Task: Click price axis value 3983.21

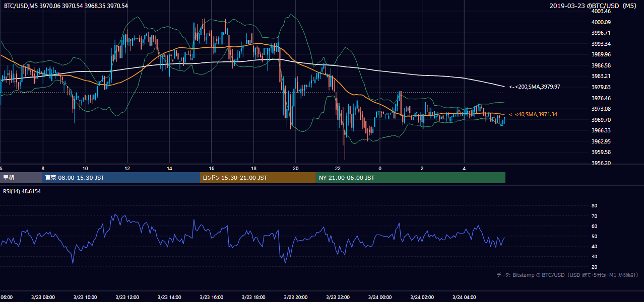Action: point(601,76)
